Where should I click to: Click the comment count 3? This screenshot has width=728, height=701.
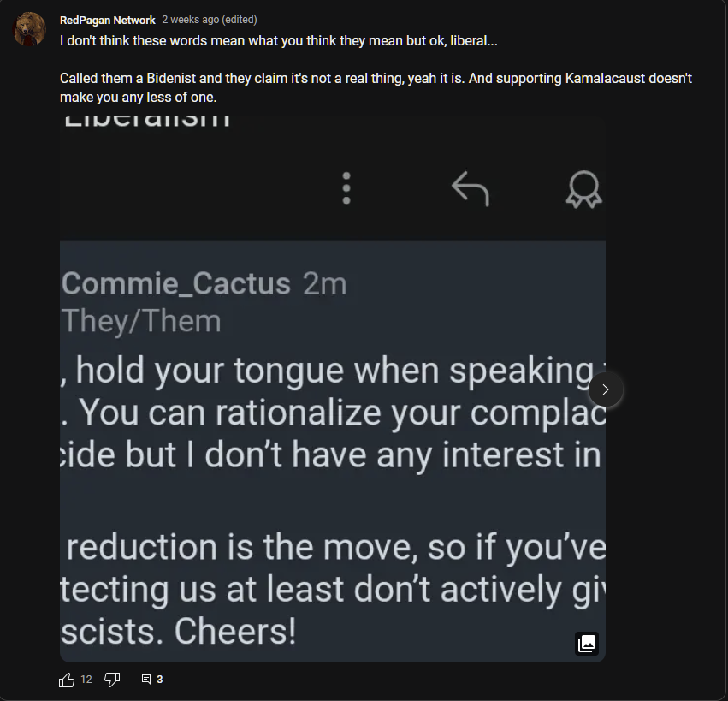click(160, 680)
